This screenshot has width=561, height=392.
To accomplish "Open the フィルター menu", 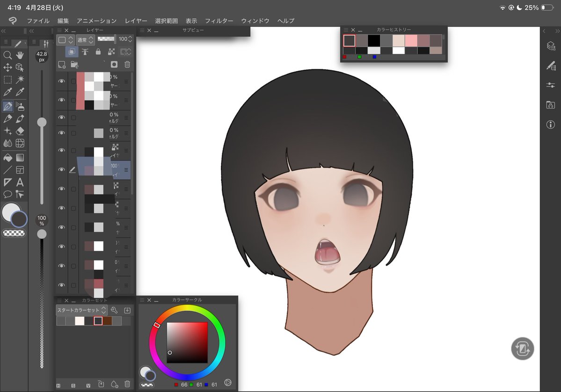I will (x=219, y=21).
